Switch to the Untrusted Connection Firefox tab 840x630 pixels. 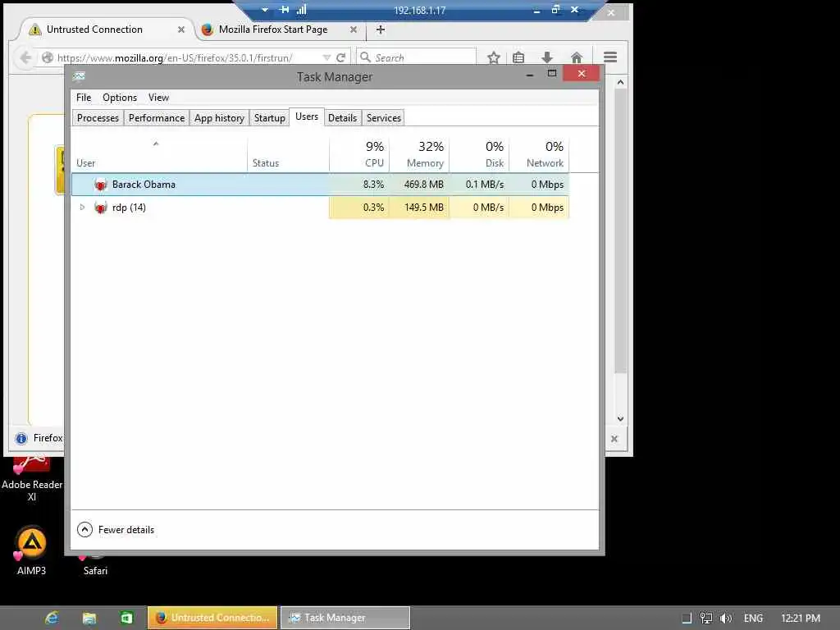coord(94,30)
